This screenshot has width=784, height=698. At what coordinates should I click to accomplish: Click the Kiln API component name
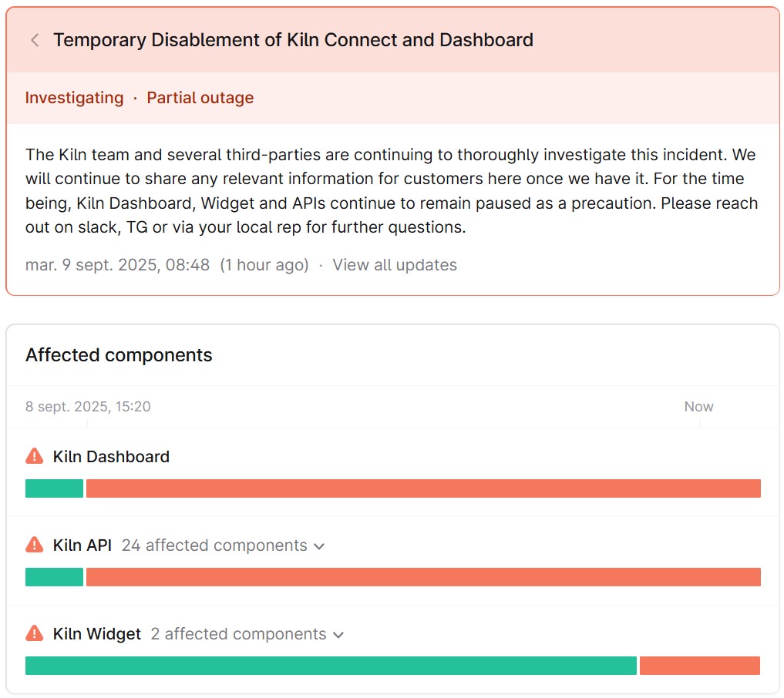(82, 545)
